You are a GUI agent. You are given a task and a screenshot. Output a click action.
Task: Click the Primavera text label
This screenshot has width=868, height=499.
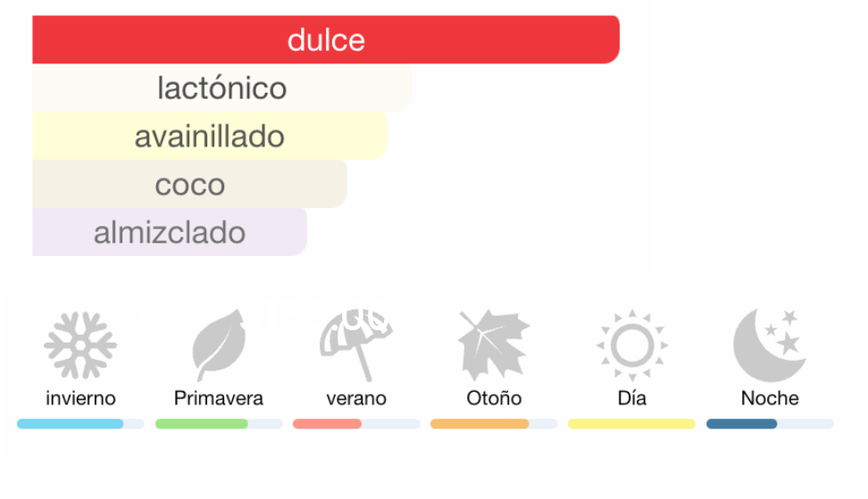coord(219,398)
